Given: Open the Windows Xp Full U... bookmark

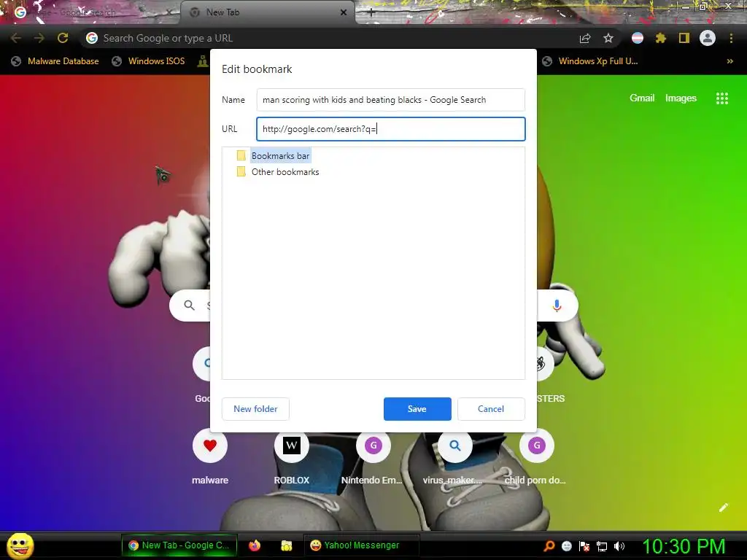Looking at the screenshot, I should pos(590,61).
